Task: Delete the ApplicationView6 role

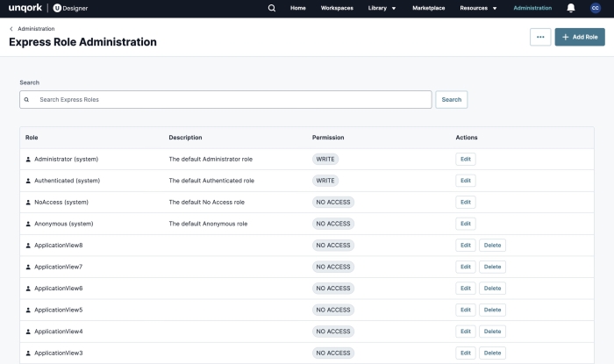Action: click(493, 288)
